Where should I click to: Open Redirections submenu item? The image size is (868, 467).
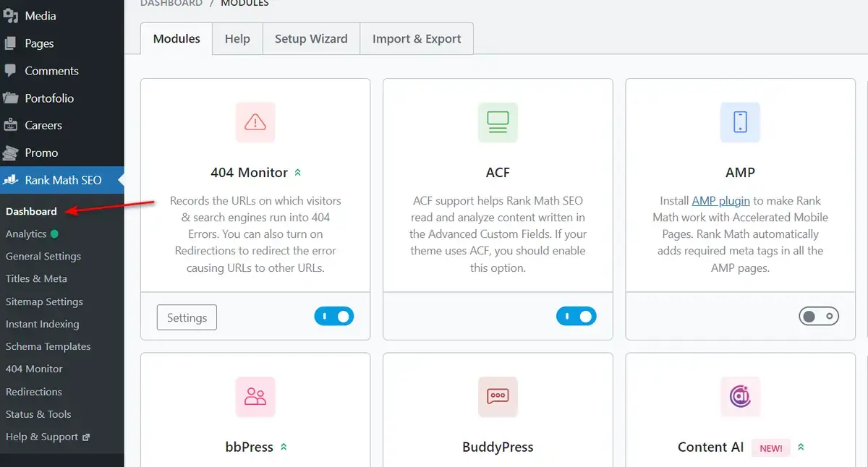pyautogui.click(x=34, y=392)
